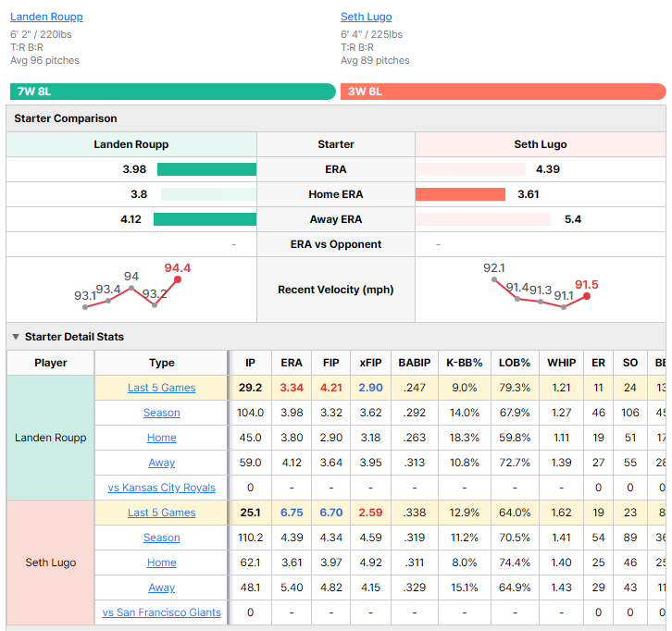
Task: Open Landen Roupp's Last 5 Games link
Action: (x=162, y=388)
